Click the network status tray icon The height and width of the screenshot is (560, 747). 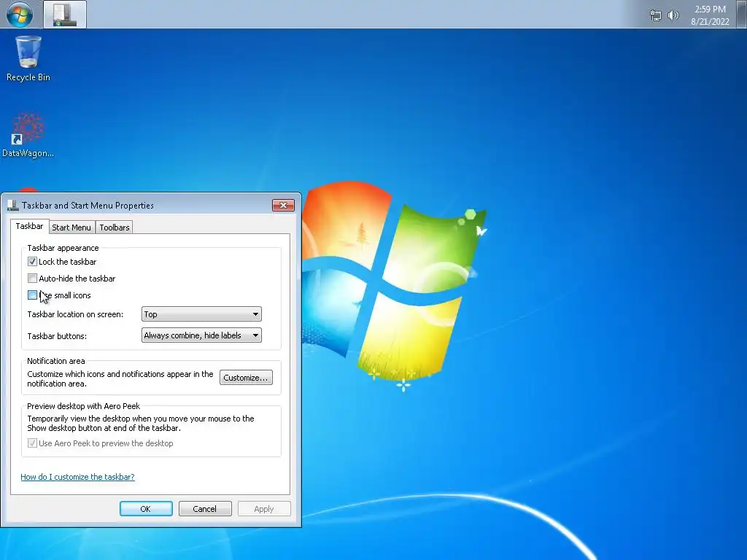tap(656, 15)
